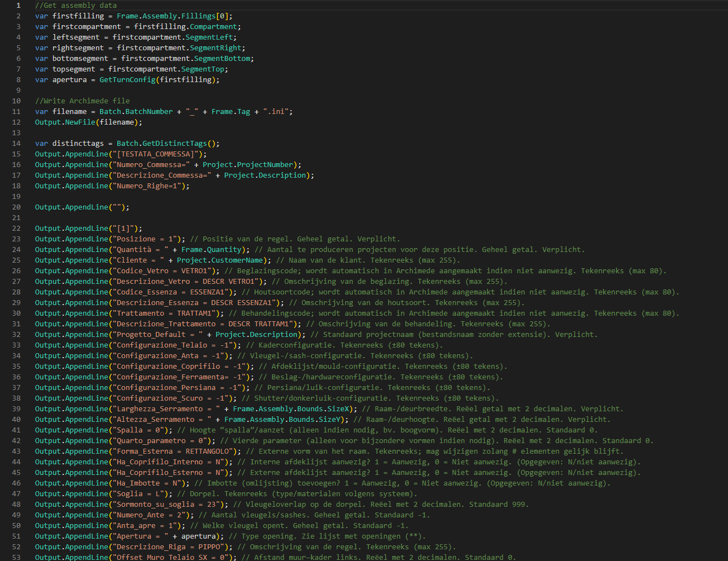Viewport: 728px width, 561px height.
Task: Click the "[TESTATA_COMMESSA]" string literal
Action: tap(159, 154)
